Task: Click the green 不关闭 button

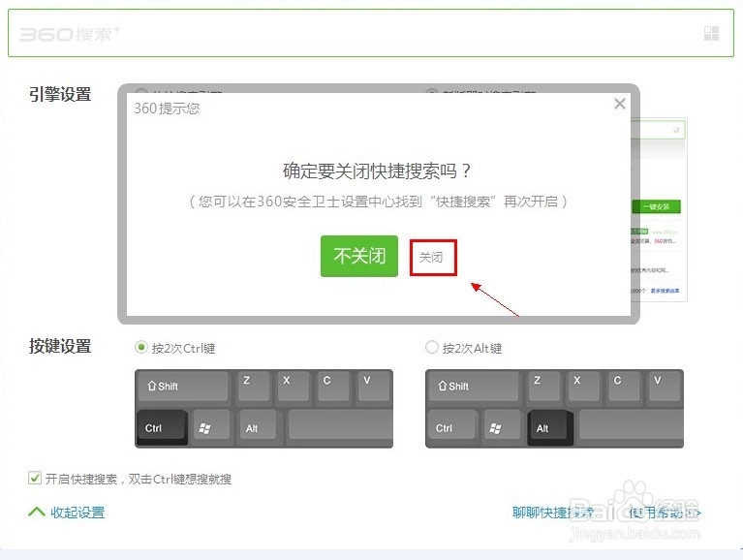Action: 359,257
